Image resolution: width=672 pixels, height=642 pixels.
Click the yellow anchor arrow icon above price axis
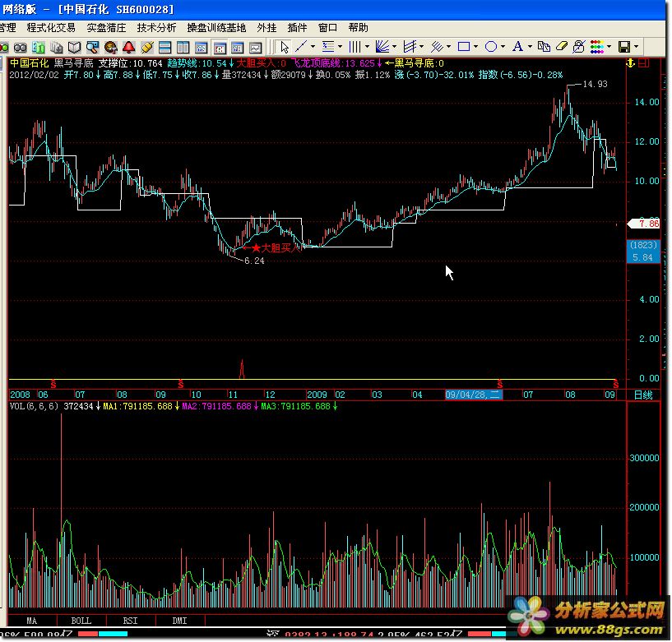pos(630,63)
